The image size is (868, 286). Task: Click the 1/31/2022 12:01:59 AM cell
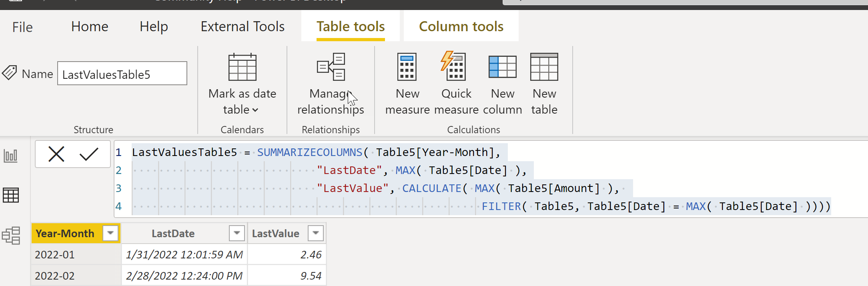pos(184,254)
